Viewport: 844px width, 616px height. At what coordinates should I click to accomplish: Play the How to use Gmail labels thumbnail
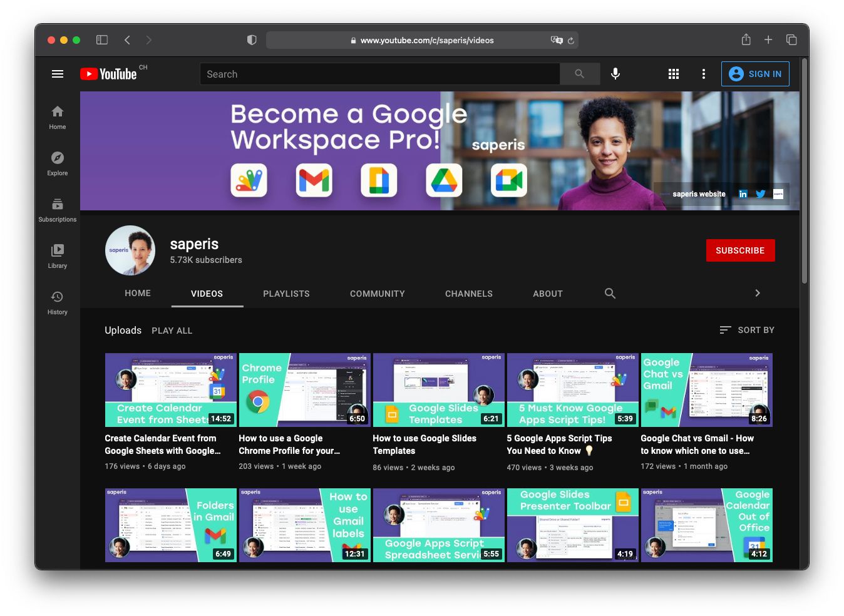click(305, 525)
